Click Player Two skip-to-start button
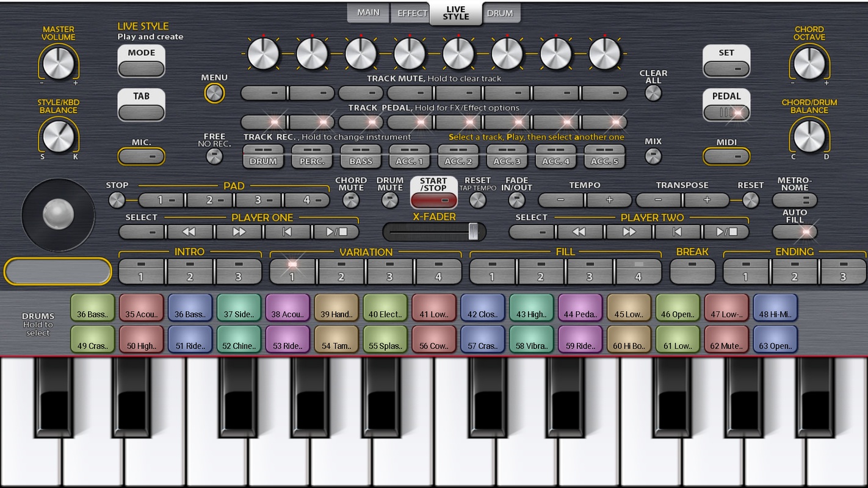This screenshot has height=488, width=868. 677,232
